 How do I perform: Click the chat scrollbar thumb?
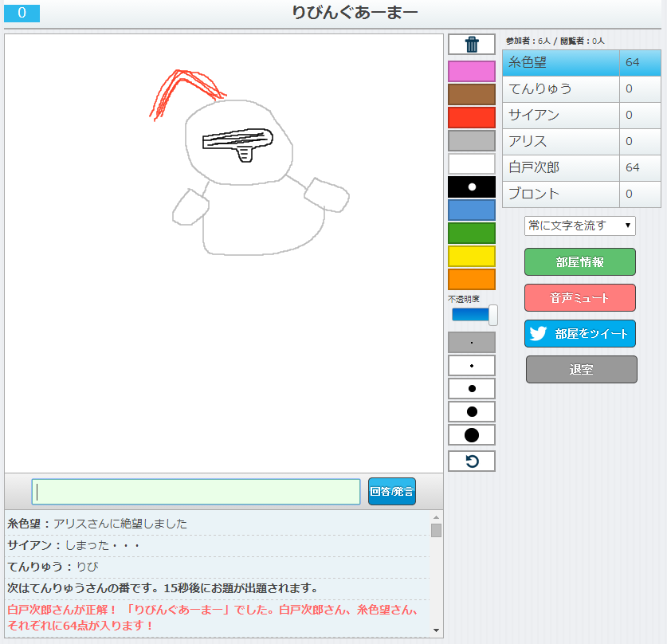coord(436,531)
